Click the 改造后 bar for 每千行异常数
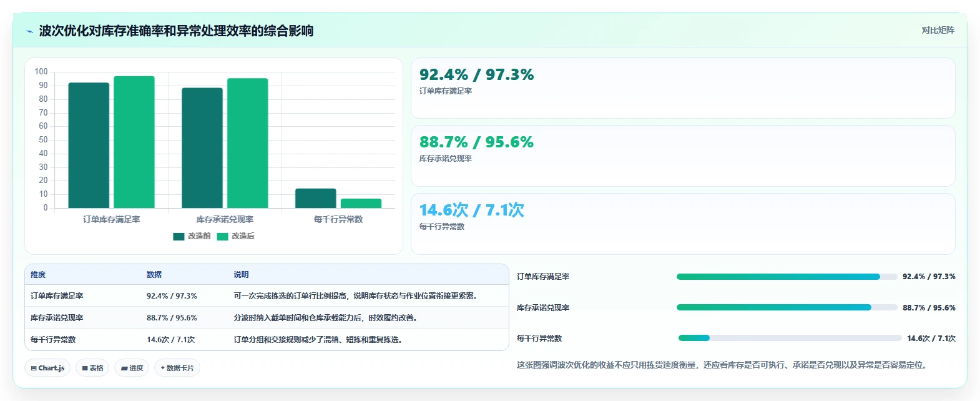The image size is (980, 401). pos(361,204)
